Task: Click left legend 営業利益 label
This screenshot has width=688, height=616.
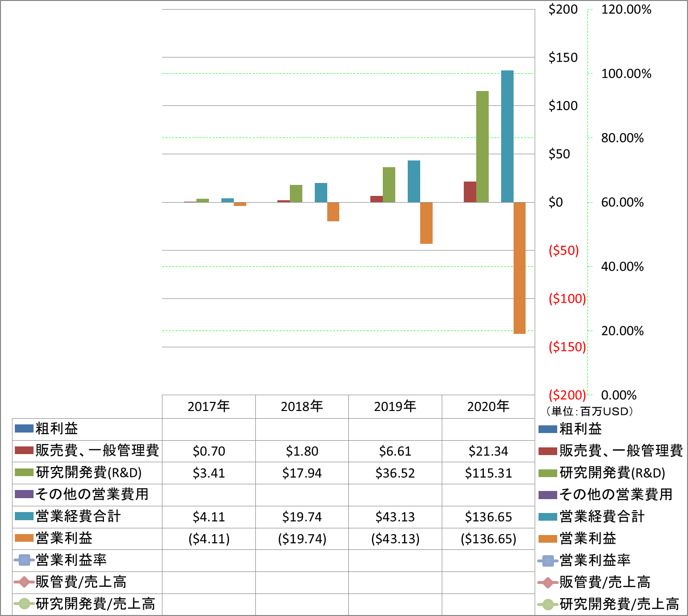Action: [64, 538]
